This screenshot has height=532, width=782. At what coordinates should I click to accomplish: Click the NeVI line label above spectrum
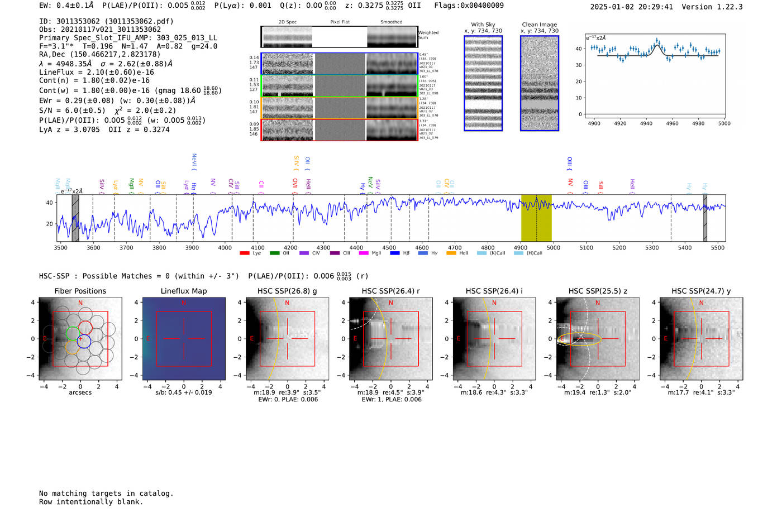pyautogui.click(x=194, y=162)
